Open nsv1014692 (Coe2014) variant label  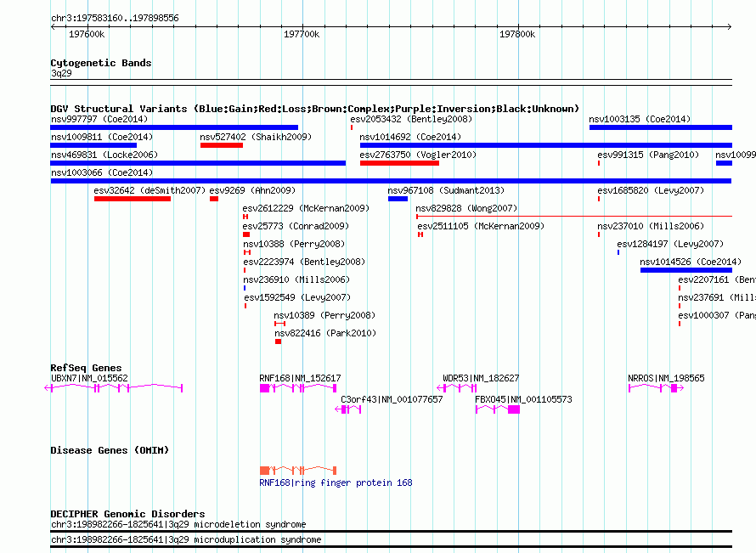point(410,137)
